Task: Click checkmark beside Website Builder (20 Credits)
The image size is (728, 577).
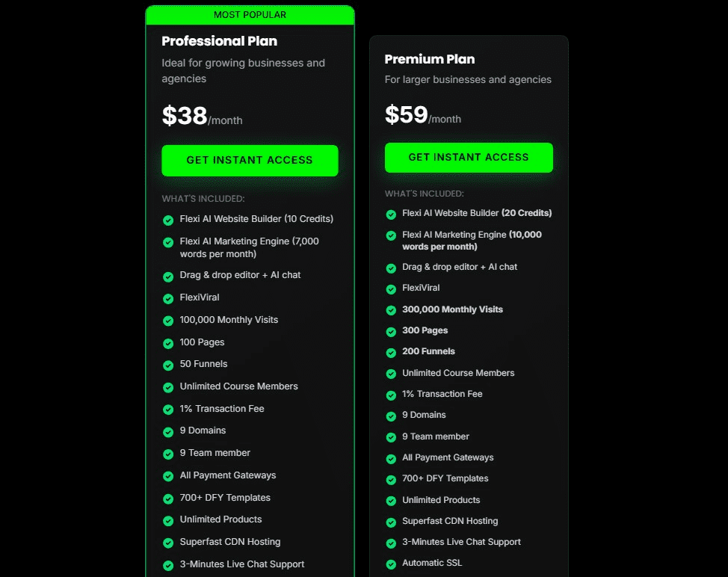Action: click(x=391, y=214)
